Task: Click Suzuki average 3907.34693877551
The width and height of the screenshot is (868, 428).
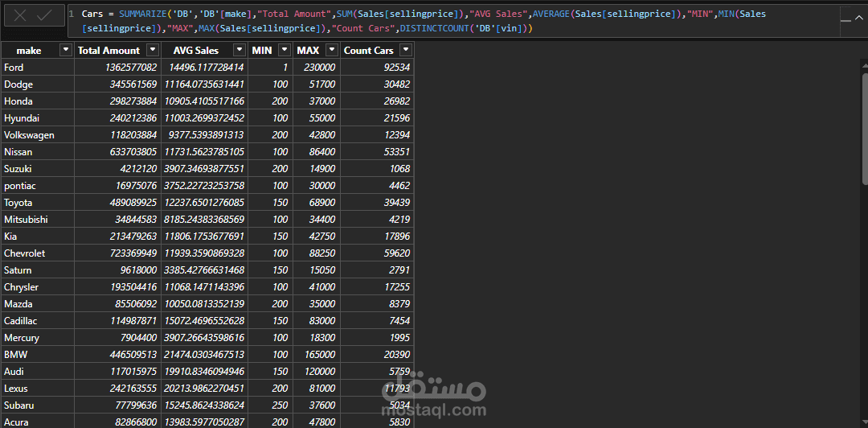Action: coord(204,169)
